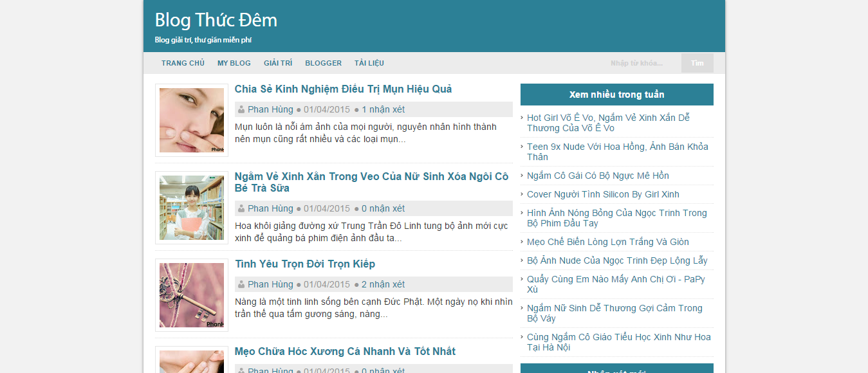Click author icon in Tình Yêu Trọn Đời post
This screenshot has width=868, height=373.
241,284
